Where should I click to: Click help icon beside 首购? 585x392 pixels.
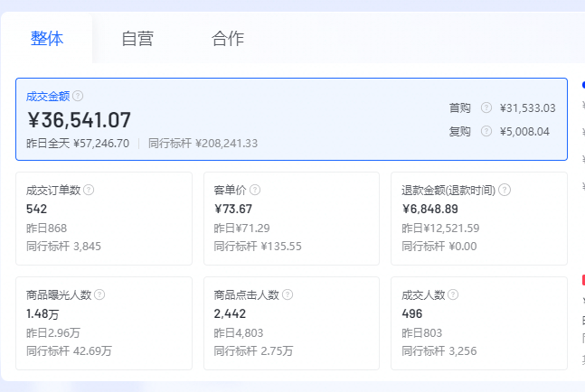click(x=486, y=107)
